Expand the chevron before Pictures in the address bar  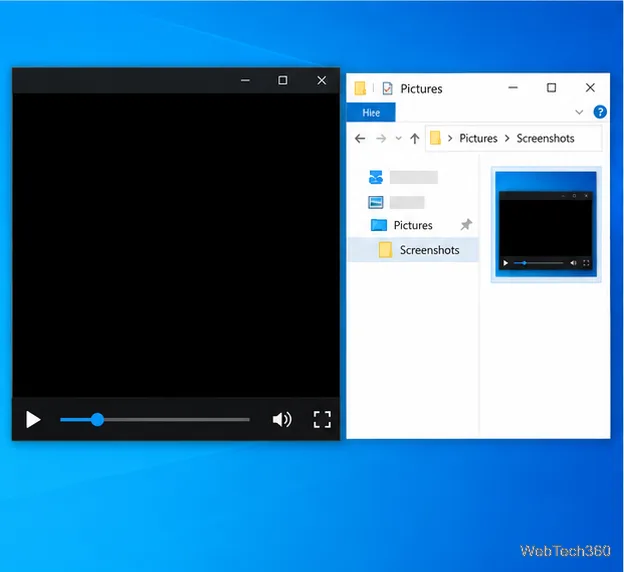[x=450, y=138]
